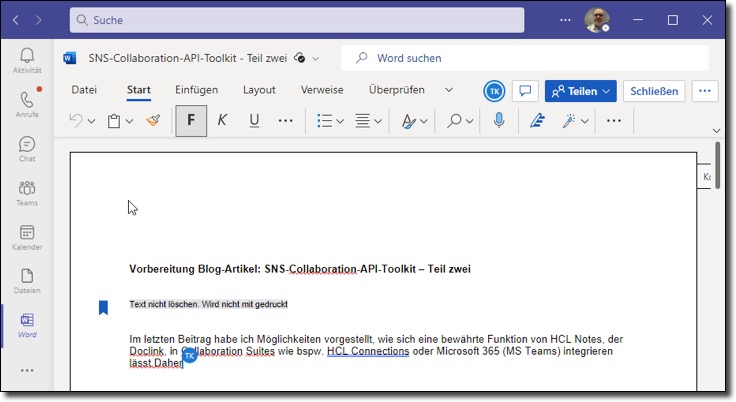This screenshot has width=736, height=402.
Task: Go forward with the right arrow
Action: pos(38,20)
